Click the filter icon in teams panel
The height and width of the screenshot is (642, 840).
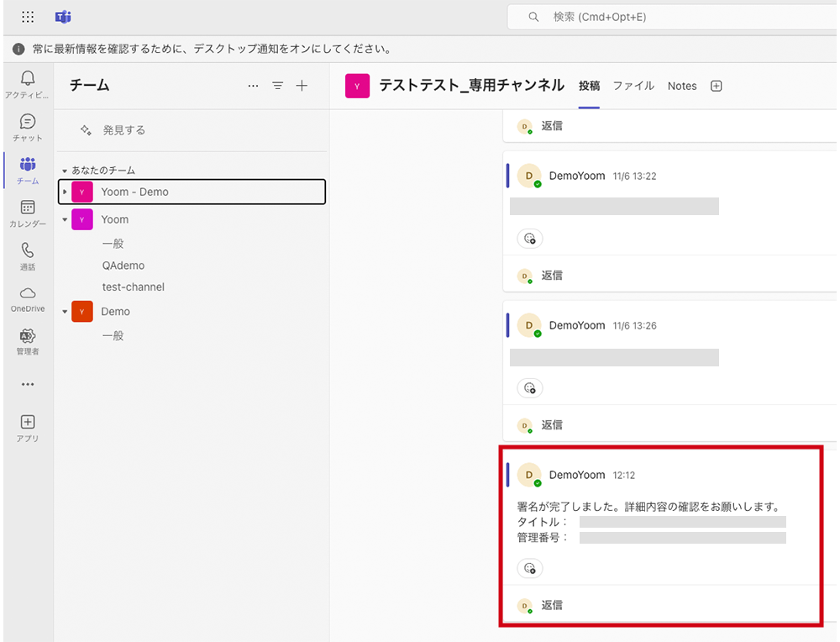coord(277,86)
